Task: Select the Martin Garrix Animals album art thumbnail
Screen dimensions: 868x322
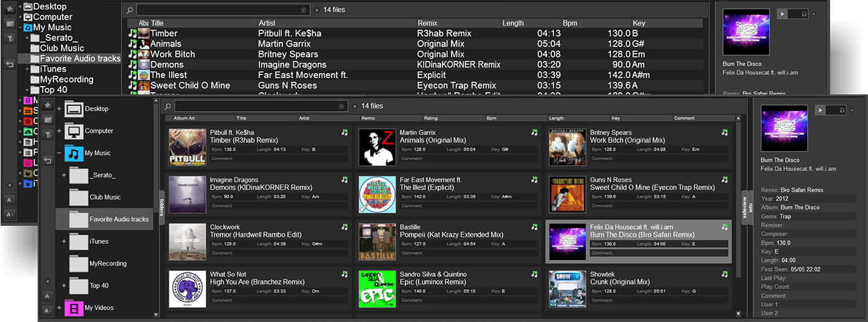Action: click(x=377, y=147)
